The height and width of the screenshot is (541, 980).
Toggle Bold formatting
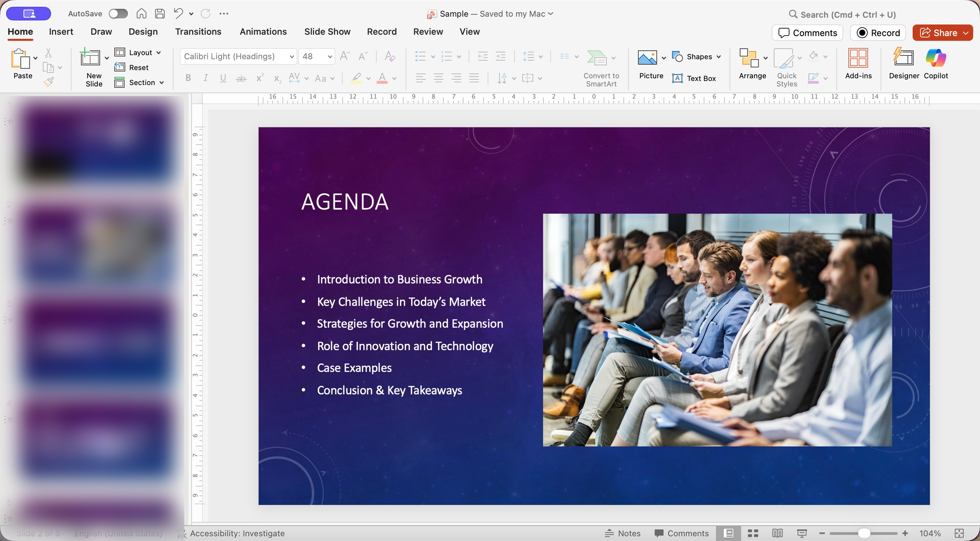tap(188, 78)
